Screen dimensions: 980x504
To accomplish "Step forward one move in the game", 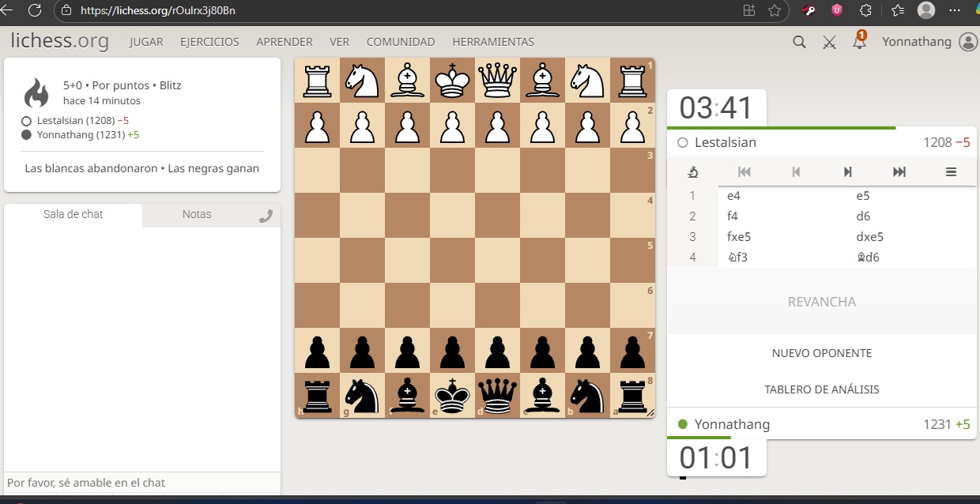I will pyautogui.click(x=847, y=172).
